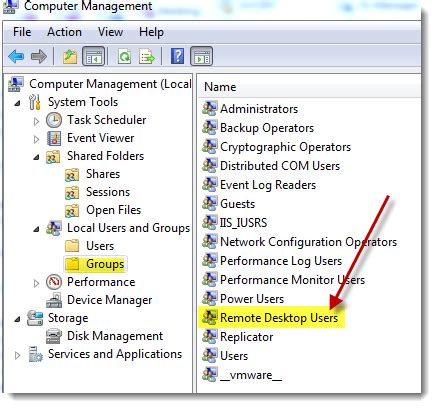Collapse the Storage node
Viewport: 436px width, 408px height.
18,319
